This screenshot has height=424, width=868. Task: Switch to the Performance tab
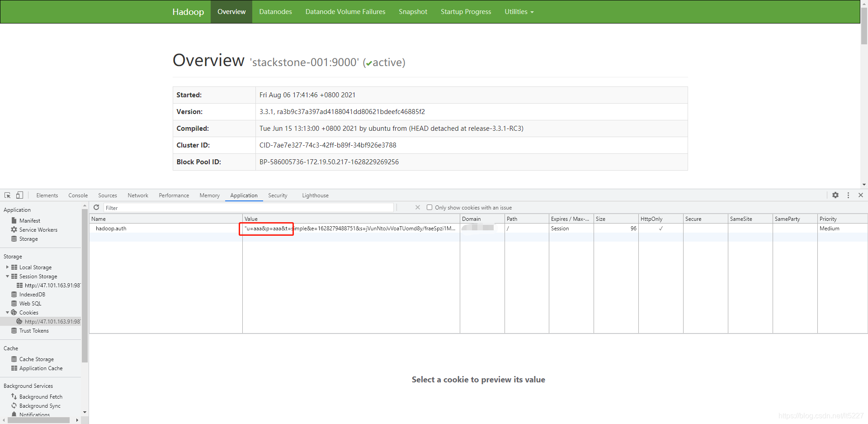point(174,195)
